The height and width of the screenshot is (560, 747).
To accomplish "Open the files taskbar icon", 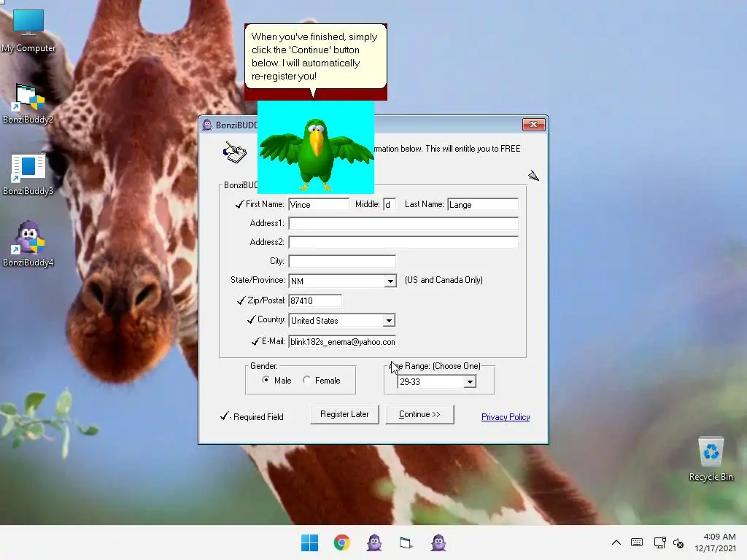I will [406, 542].
